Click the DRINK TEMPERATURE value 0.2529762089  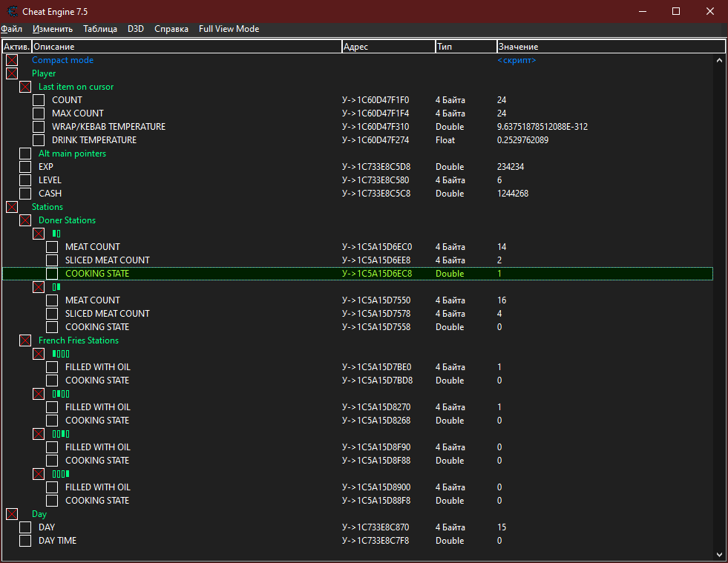click(x=522, y=140)
